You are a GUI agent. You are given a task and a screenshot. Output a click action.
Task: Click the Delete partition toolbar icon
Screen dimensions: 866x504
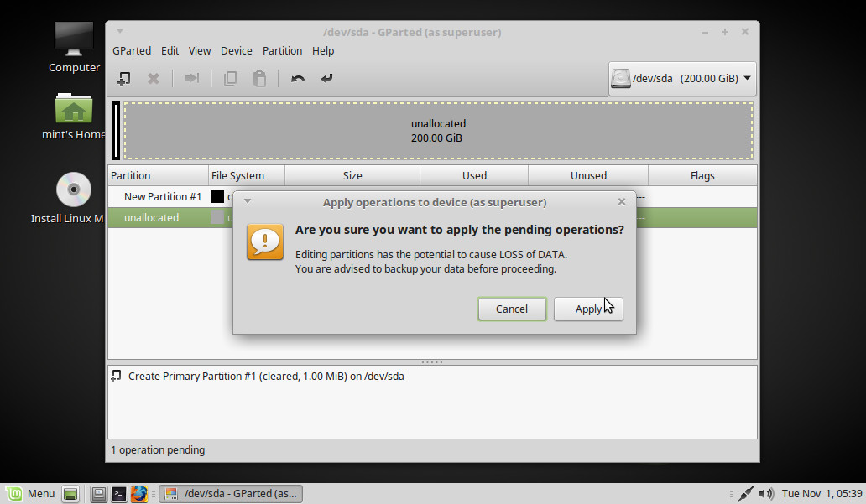(x=154, y=78)
